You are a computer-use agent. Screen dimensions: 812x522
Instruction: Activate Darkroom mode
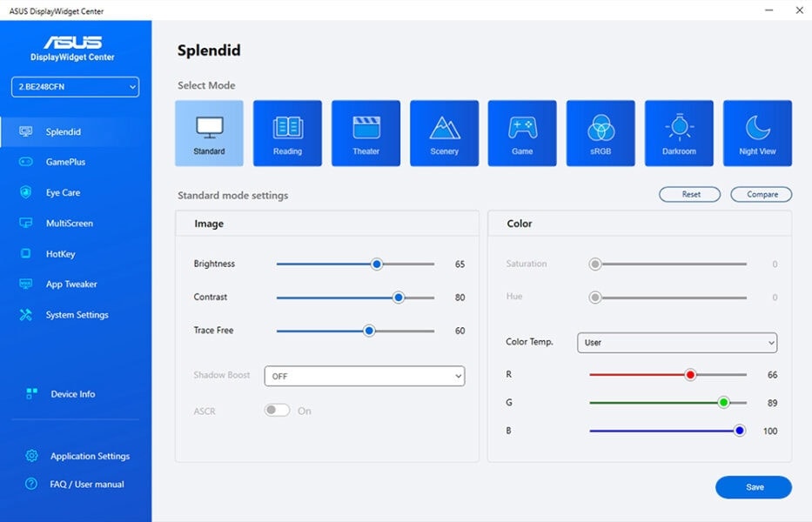[x=679, y=132]
